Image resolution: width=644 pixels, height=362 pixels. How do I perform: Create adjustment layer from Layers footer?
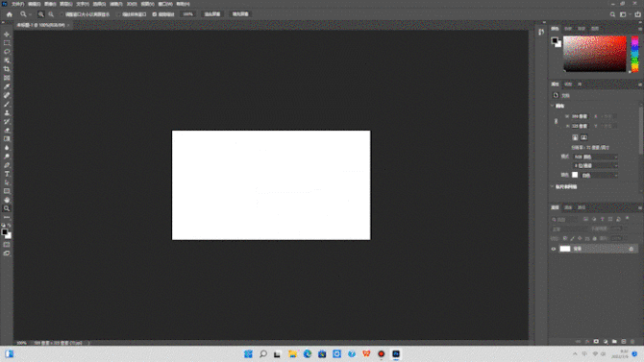[x=606, y=342]
